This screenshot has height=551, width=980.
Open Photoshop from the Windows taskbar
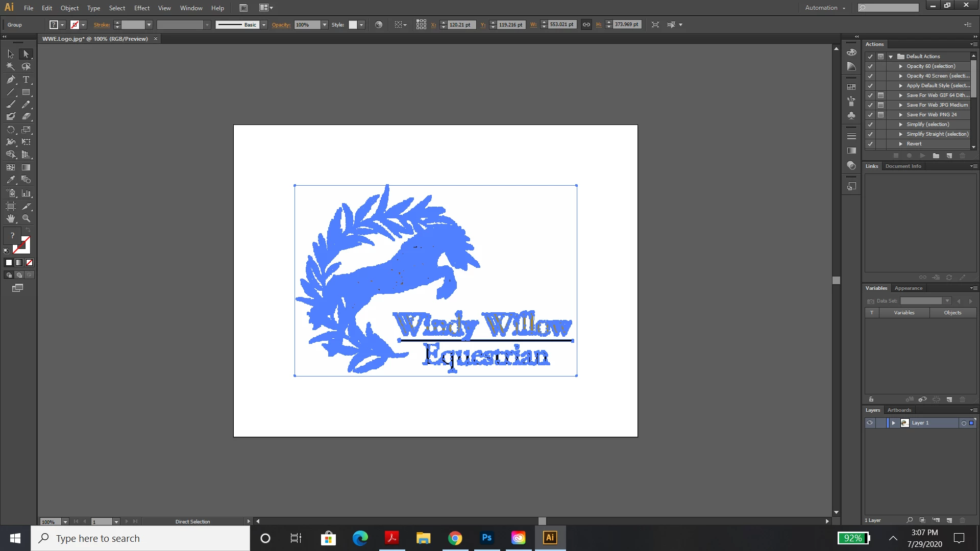tap(486, 538)
